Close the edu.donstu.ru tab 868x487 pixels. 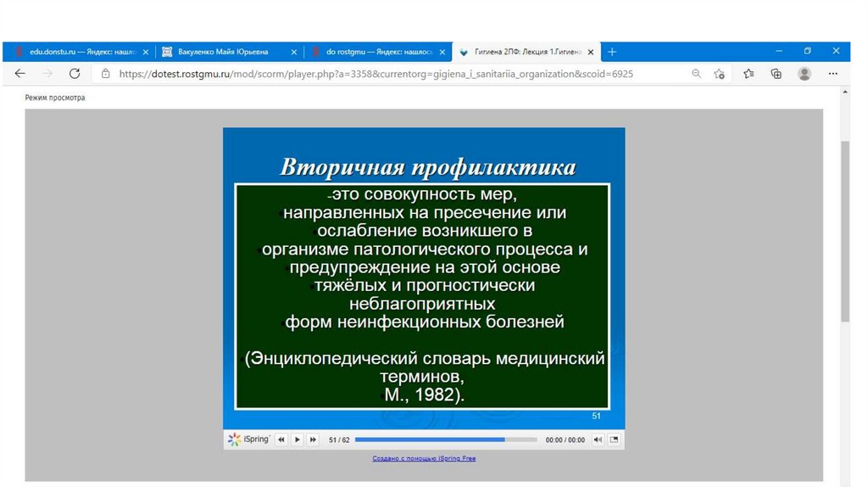[x=146, y=52]
